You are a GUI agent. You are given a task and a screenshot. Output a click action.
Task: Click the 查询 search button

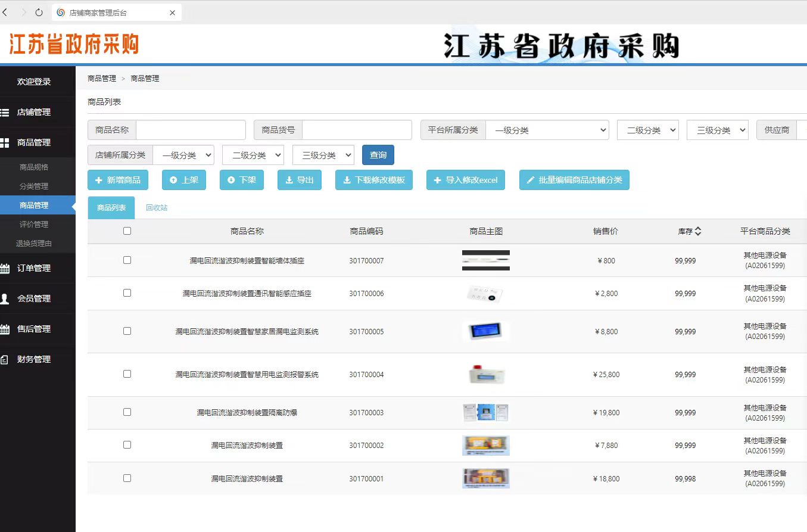coord(378,154)
